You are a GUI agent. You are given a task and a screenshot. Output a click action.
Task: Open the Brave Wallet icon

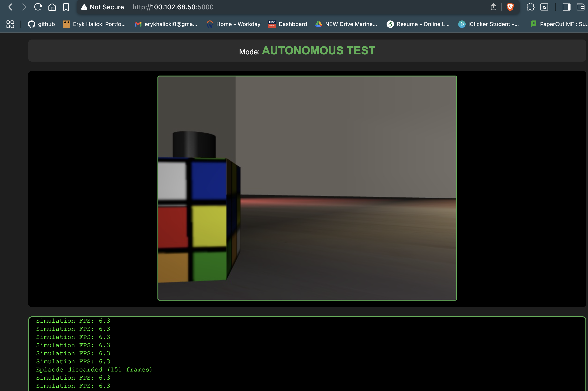click(580, 7)
